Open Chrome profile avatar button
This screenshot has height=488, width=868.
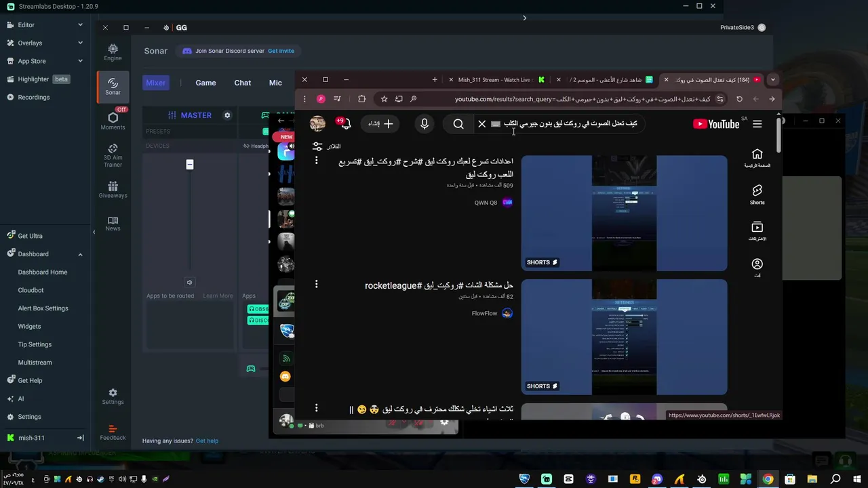(x=321, y=99)
